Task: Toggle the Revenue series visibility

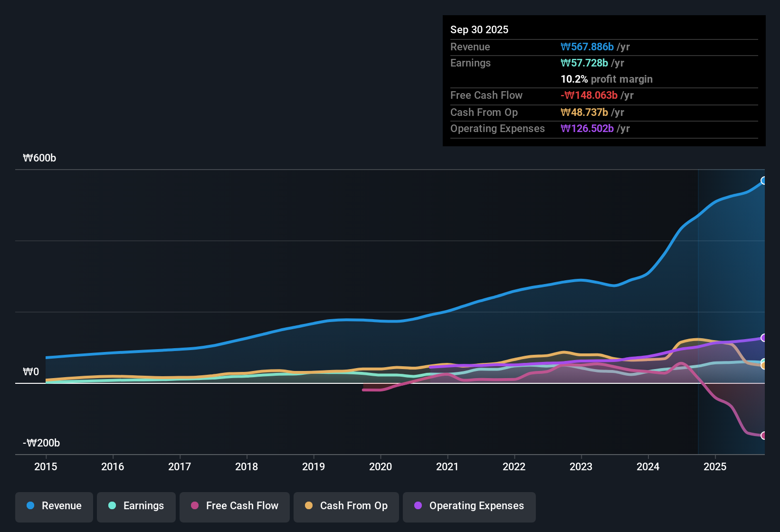Action: (x=54, y=506)
